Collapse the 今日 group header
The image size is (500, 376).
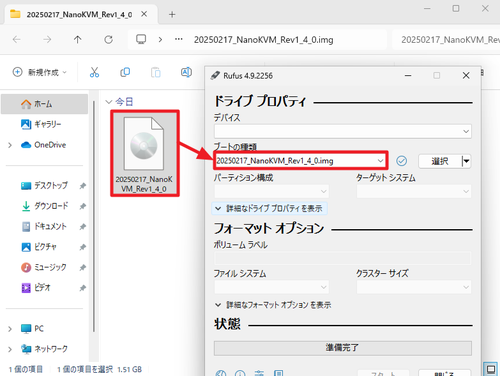pyautogui.click(x=109, y=102)
